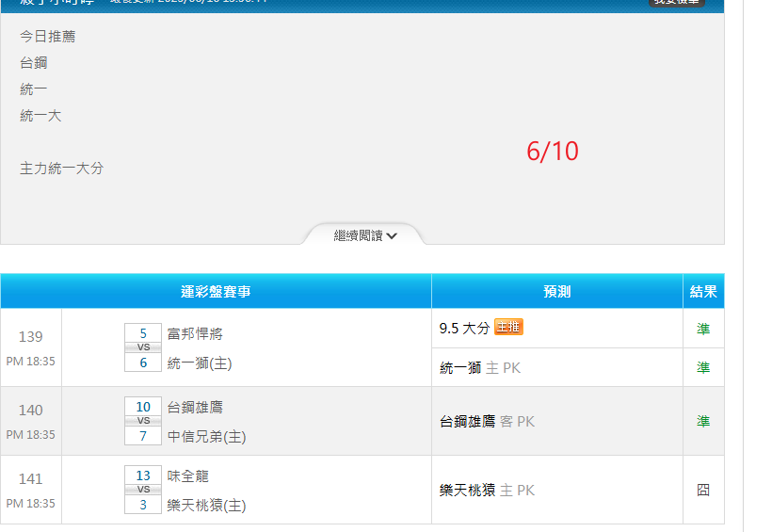Screen dimensions: 772x532
Task: Click game number 139
Action: pyautogui.click(x=30, y=337)
